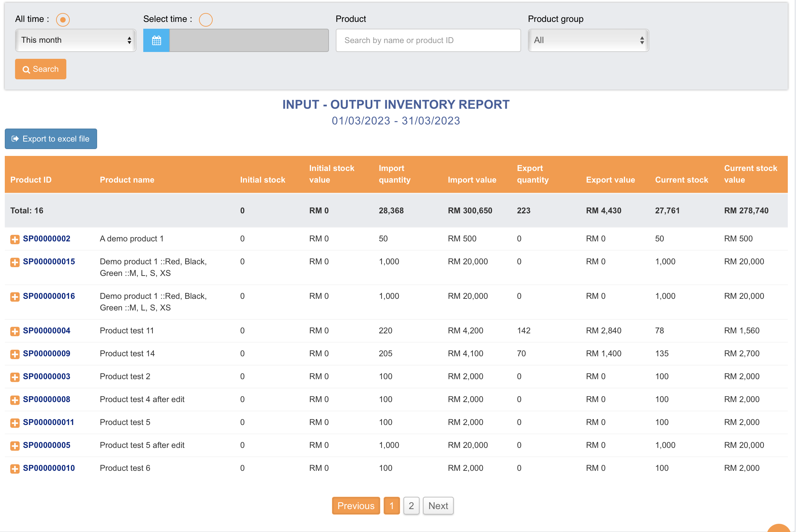Expand row SP000000015 plus icon
Viewport: 796px width, 532px height.
tap(15, 262)
